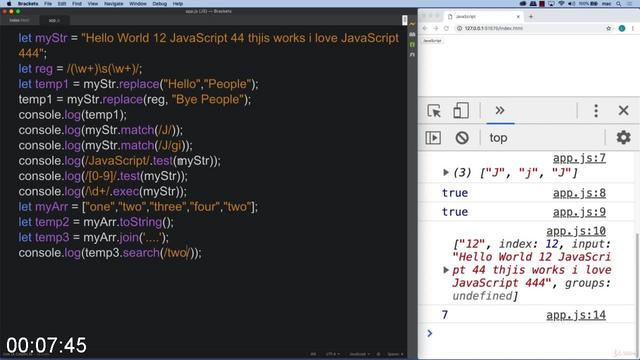Click the temp3.search(/two/) code line
The height and width of the screenshot is (360, 640).
[x=110, y=253]
